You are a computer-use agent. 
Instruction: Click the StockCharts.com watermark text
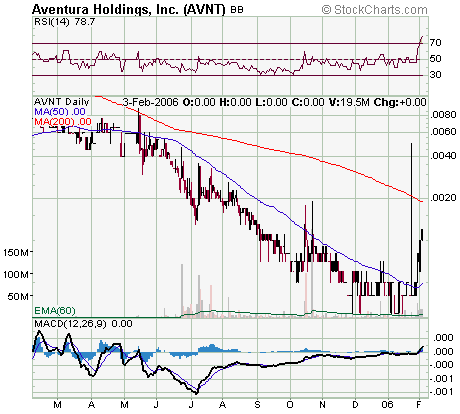374,10
